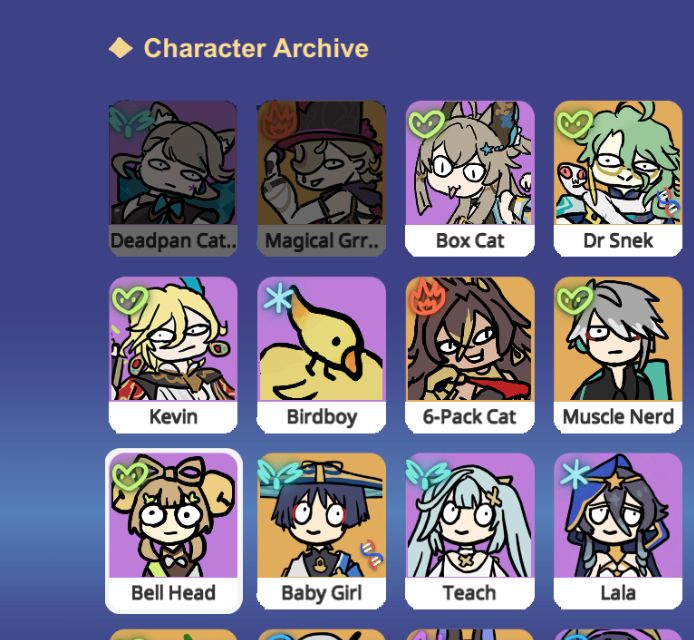Select the dimmed Magical Grr card
The height and width of the screenshot is (640, 694).
[321, 178]
